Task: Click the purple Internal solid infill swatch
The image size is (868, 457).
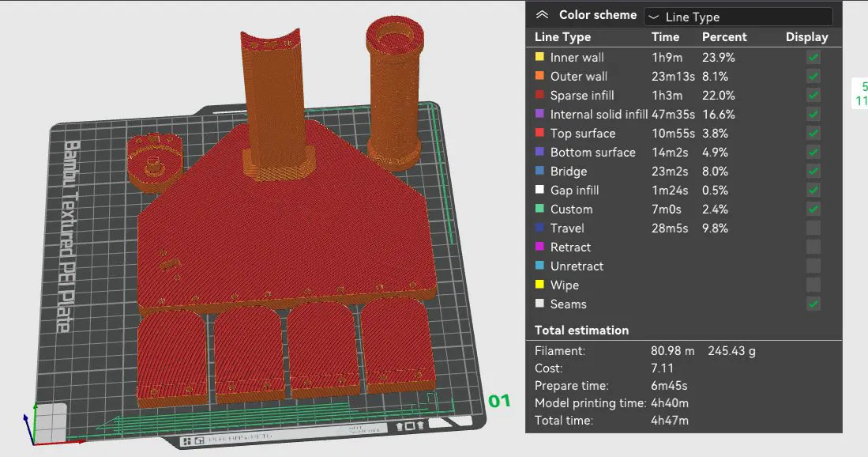Action: point(539,114)
